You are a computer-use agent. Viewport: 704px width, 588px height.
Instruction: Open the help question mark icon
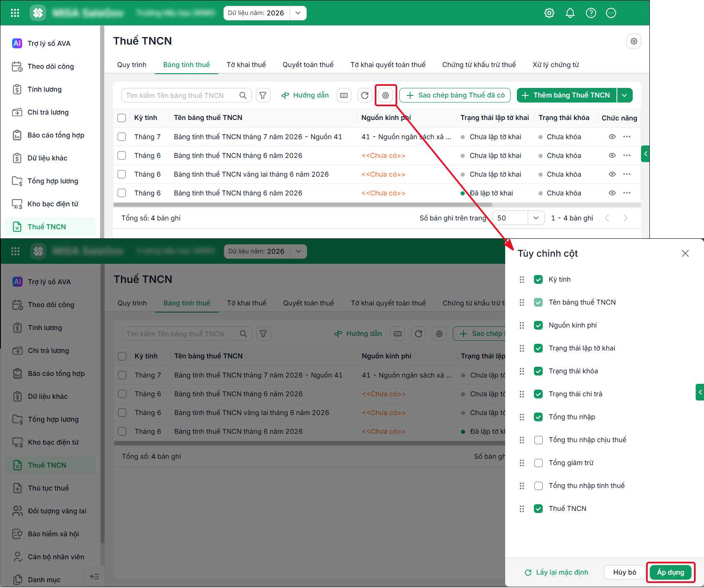point(591,13)
